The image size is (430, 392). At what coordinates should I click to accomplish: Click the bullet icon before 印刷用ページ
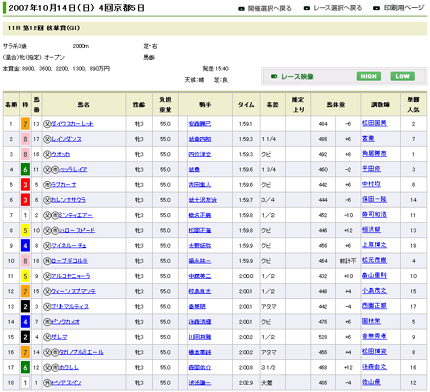click(376, 8)
